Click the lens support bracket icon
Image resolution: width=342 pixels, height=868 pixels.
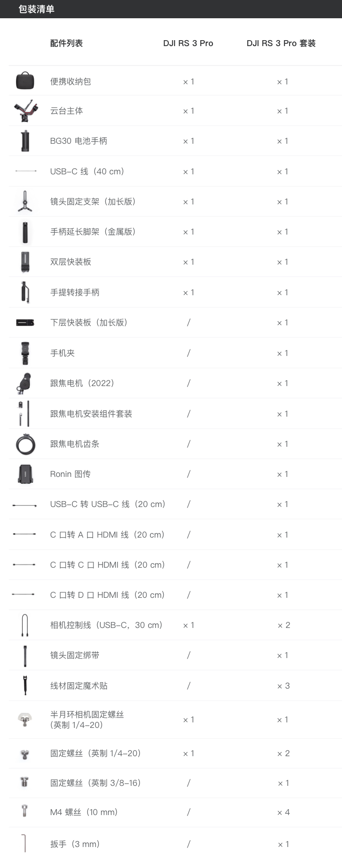point(25,201)
